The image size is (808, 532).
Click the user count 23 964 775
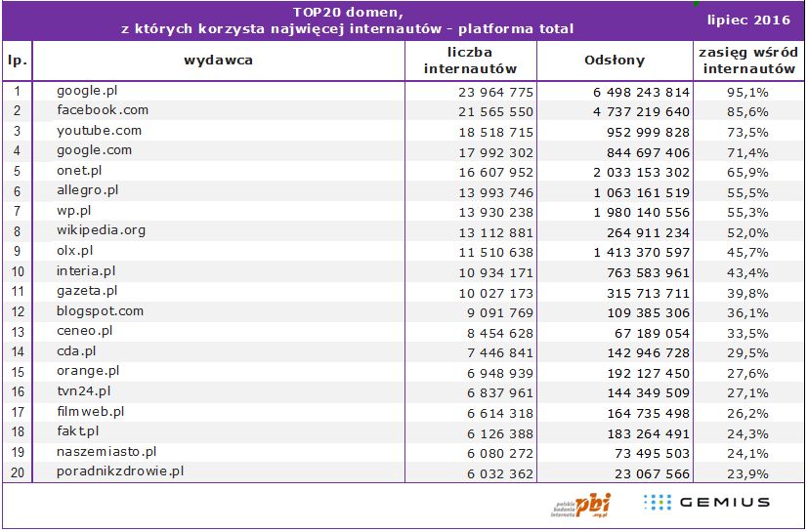click(495, 92)
